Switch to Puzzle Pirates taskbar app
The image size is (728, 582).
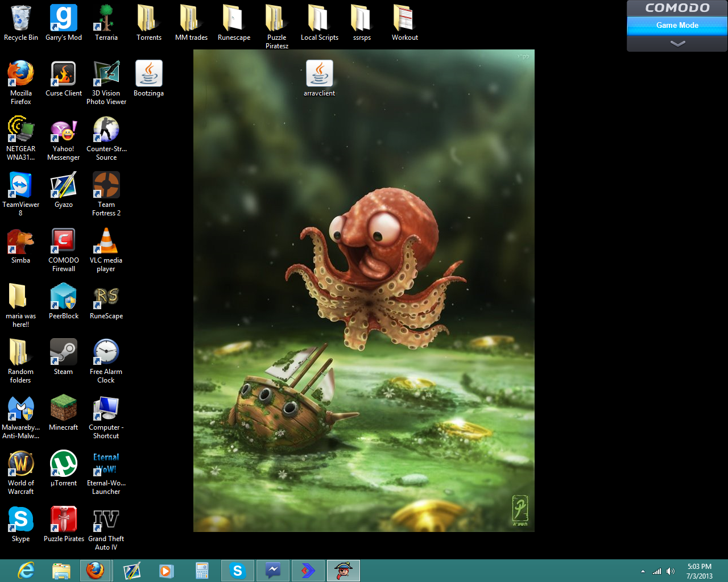344,571
